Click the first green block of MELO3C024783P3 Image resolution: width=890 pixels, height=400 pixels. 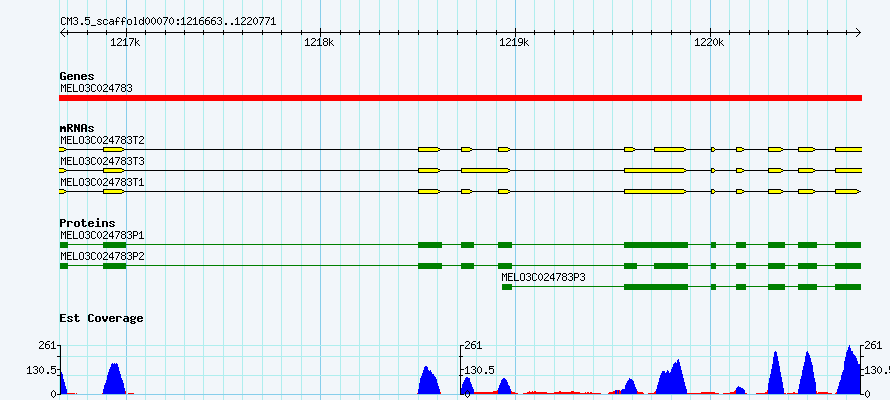click(x=507, y=287)
